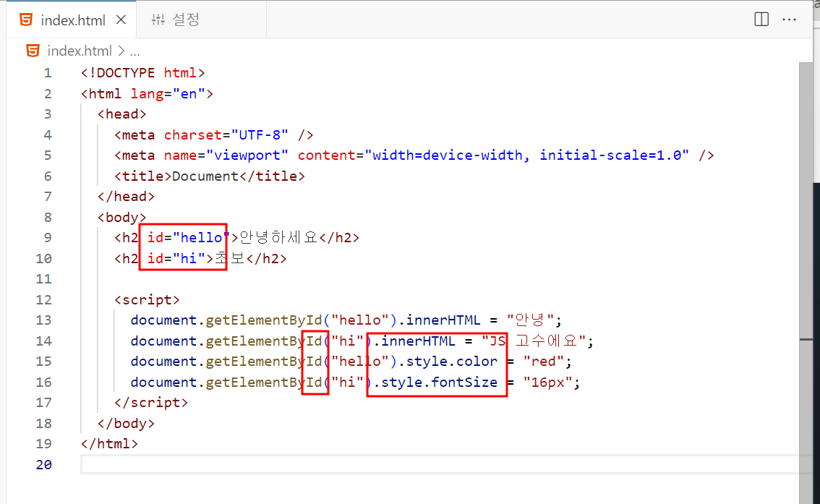Click the "viewport" string on line 5
The width and height of the screenshot is (820, 504).
247,155
